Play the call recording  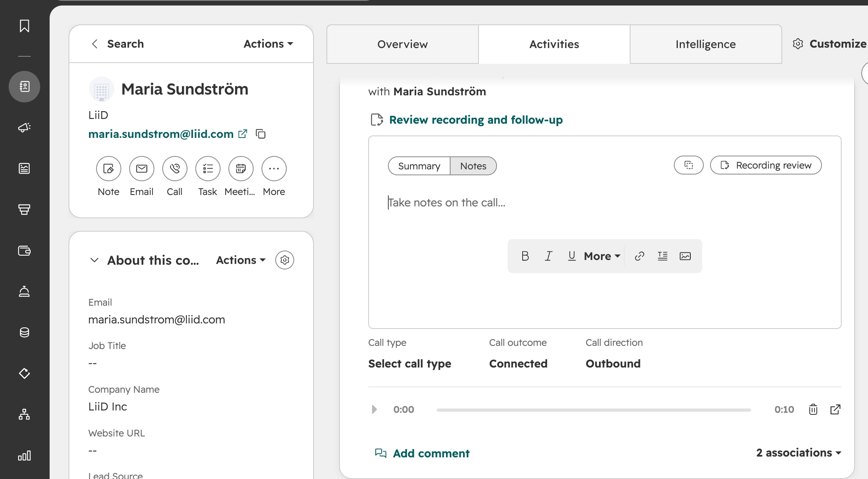pyautogui.click(x=374, y=410)
